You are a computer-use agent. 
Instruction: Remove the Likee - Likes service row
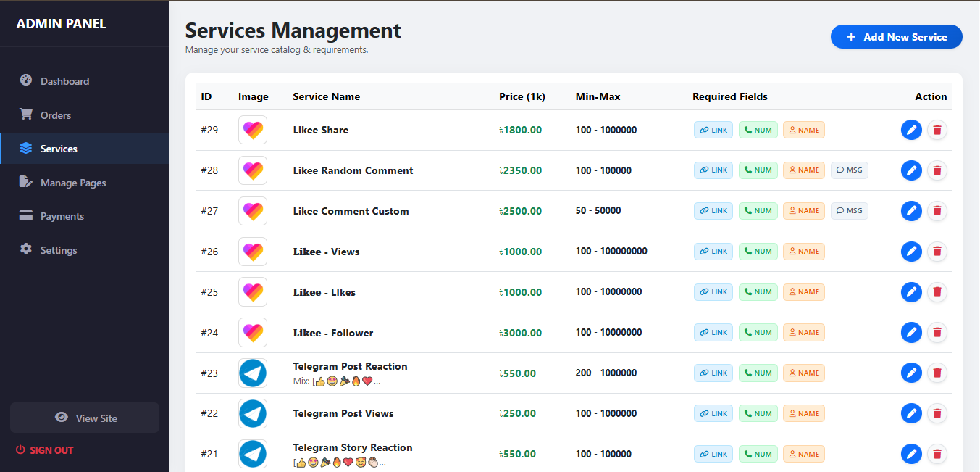937,292
